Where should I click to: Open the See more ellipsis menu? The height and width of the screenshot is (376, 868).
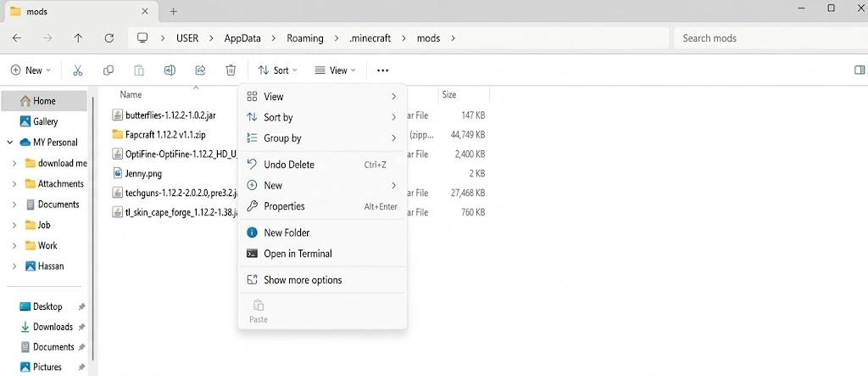pos(382,70)
